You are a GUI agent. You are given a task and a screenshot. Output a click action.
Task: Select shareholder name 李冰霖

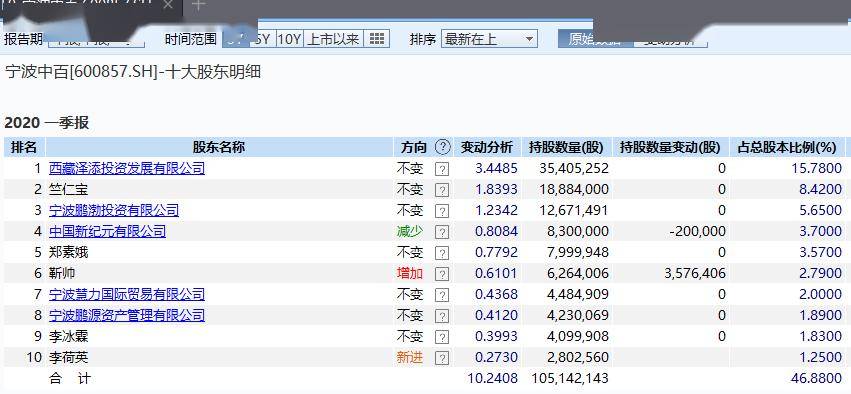pyautogui.click(x=68, y=336)
